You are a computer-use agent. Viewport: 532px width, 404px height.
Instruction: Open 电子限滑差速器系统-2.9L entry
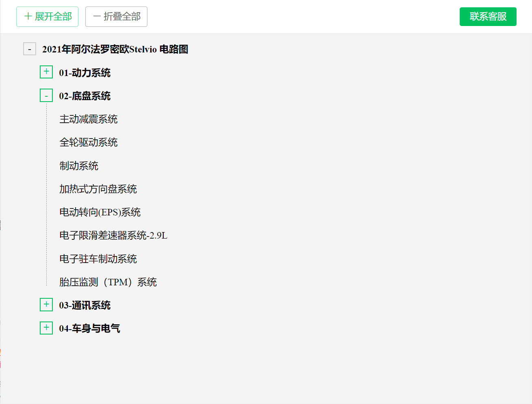pos(113,235)
